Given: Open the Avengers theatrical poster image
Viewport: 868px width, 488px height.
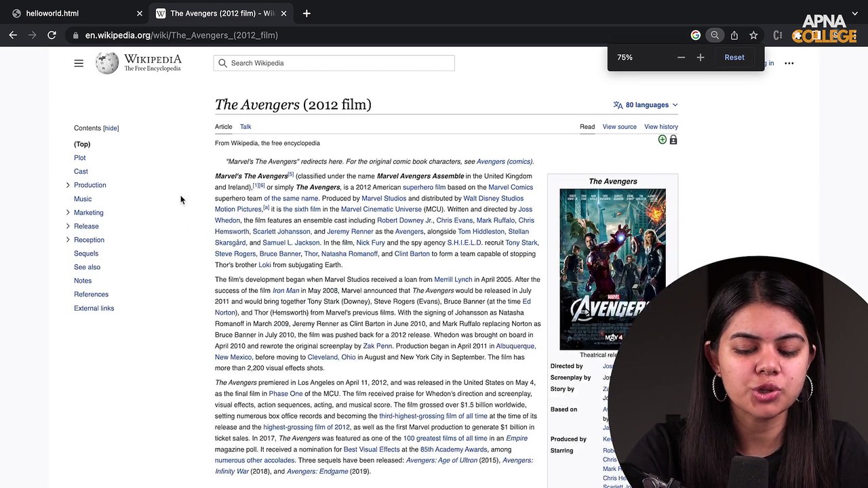Looking at the screenshot, I should coord(612,269).
